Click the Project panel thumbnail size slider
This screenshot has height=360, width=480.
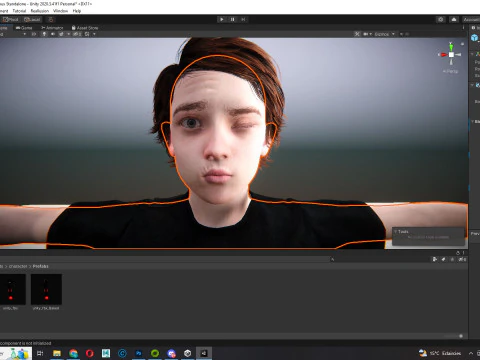click(452, 336)
